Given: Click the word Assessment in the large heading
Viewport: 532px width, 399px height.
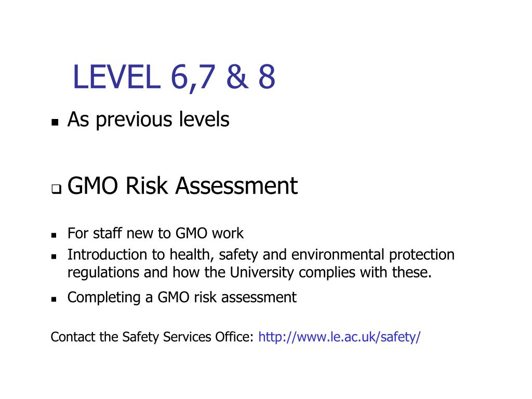Looking at the screenshot, I should tap(236, 185).
